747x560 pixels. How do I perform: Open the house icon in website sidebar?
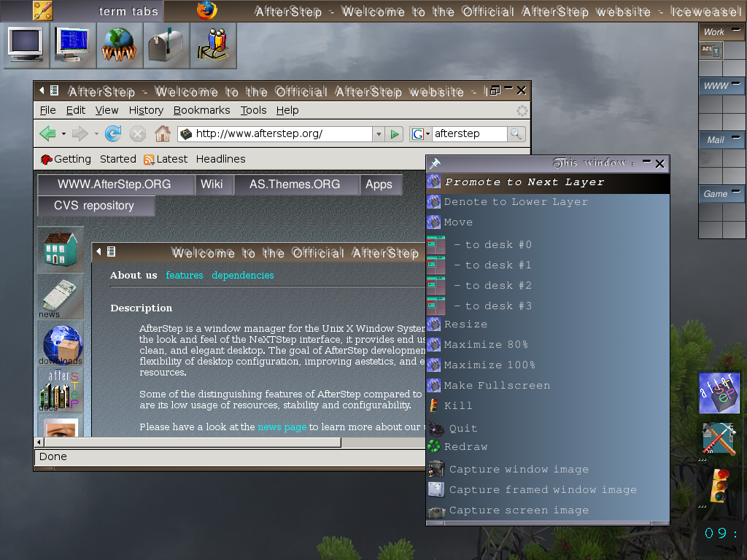61,249
